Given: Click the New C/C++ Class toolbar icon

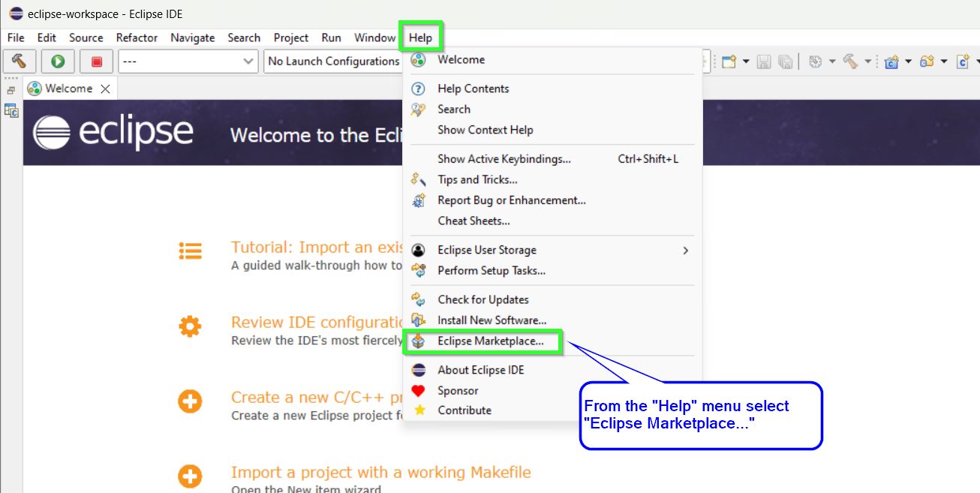Looking at the screenshot, I should pyautogui.click(x=891, y=62).
